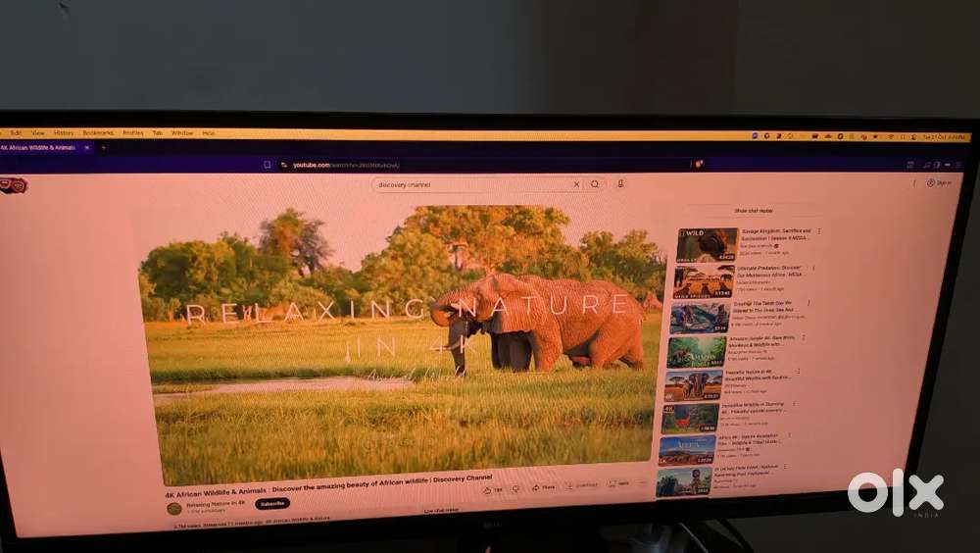
Task: Open the Bookmarks menu
Action: tap(98, 132)
